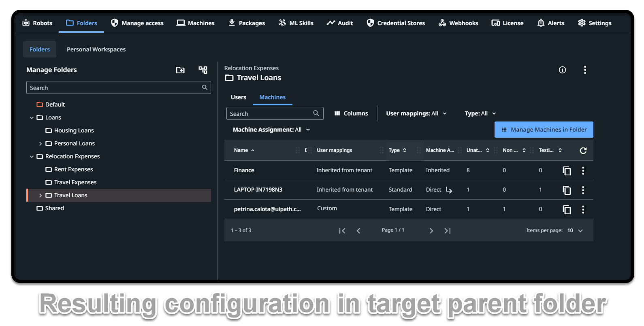
Task: Click the Finance machine name
Action: point(244,170)
